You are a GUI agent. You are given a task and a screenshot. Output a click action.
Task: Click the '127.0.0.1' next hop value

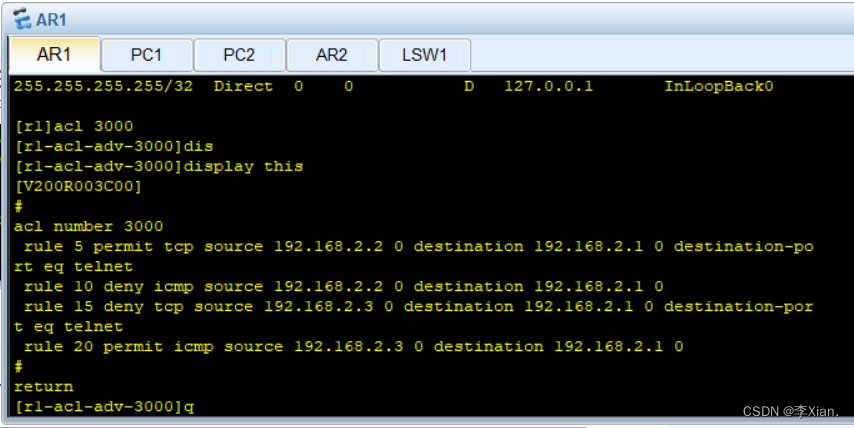(x=548, y=87)
